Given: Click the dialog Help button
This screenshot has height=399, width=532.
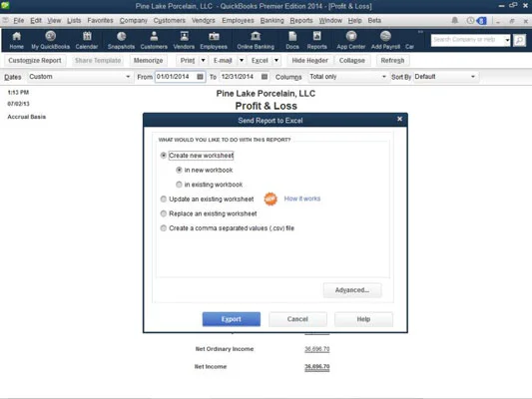Looking at the screenshot, I should click(x=363, y=319).
